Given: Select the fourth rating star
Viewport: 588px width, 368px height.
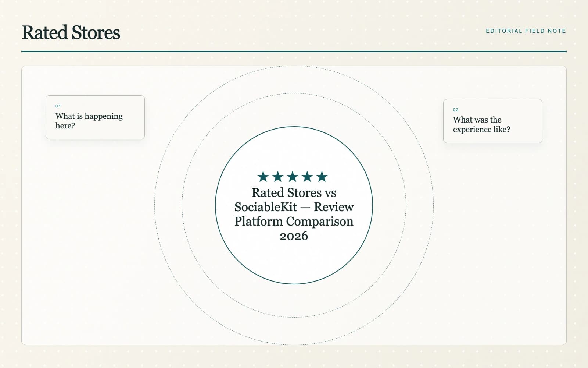Looking at the screenshot, I should [x=307, y=177].
